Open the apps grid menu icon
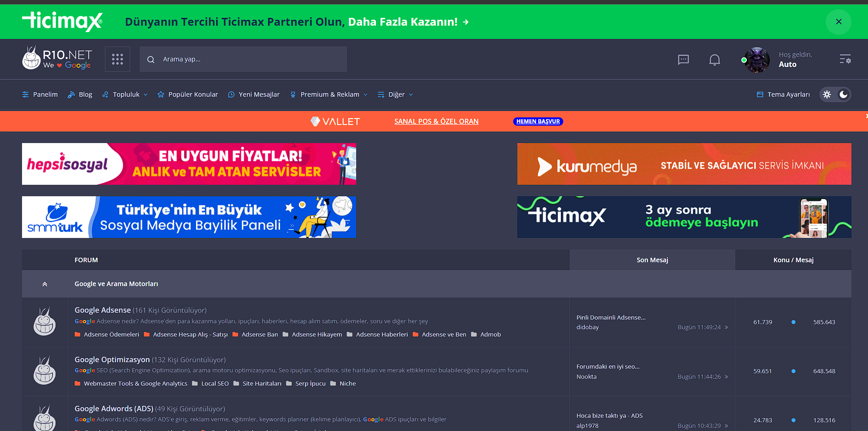868x431 pixels. coord(118,59)
